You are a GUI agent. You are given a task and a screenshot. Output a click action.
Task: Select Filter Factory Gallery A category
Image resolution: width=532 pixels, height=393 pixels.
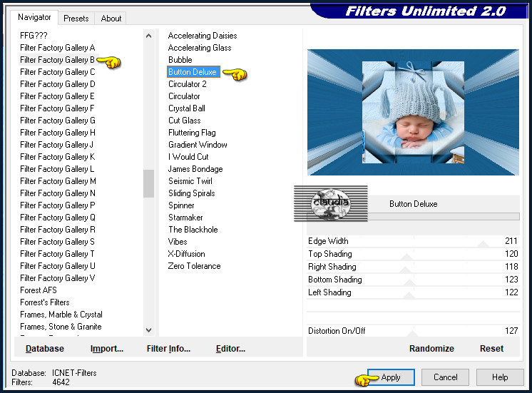(x=57, y=48)
